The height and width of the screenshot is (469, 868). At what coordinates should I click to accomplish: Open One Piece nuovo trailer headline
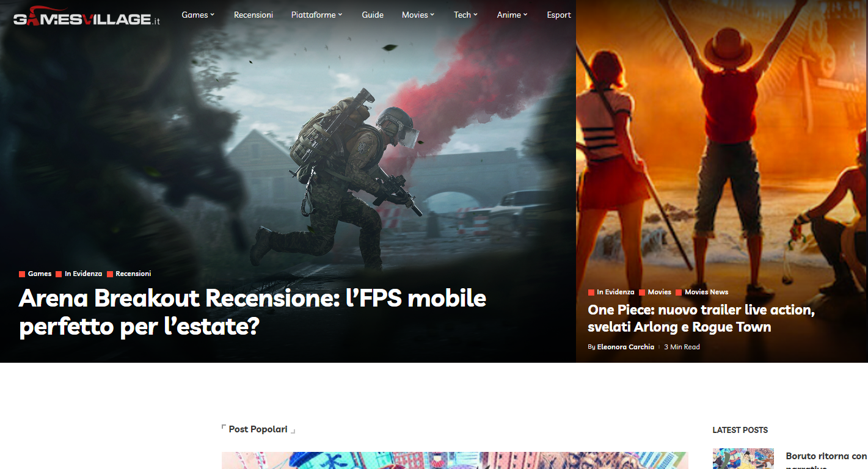[x=701, y=318]
